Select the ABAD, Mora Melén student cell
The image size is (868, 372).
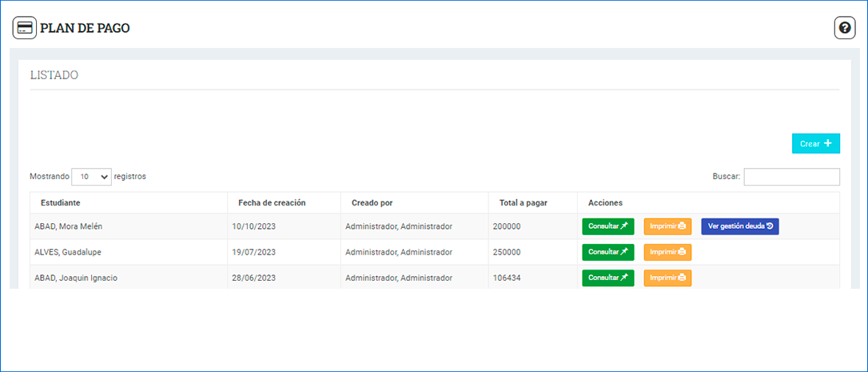tap(68, 226)
